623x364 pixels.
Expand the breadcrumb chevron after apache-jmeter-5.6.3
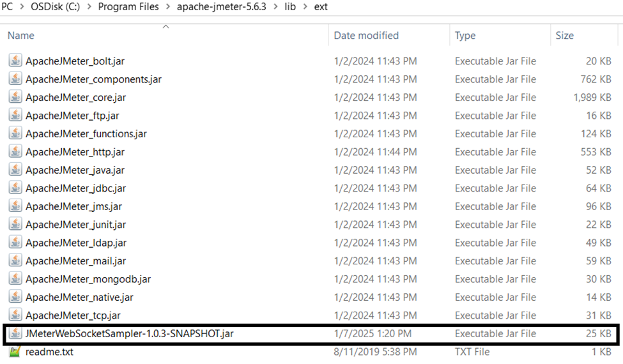click(x=275, y=7)
